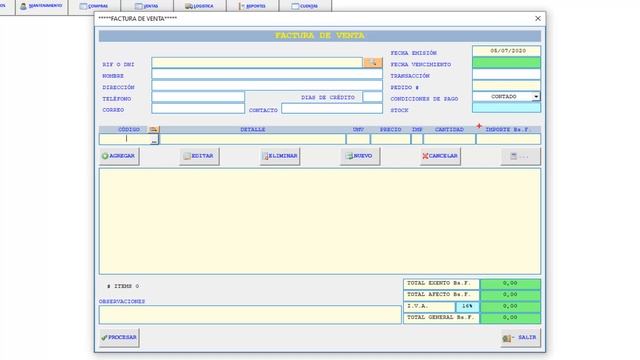This screenshot has width=640, height=360.
Task: Click the I.V.A. amount value
Action: click(x=510, y=306)
